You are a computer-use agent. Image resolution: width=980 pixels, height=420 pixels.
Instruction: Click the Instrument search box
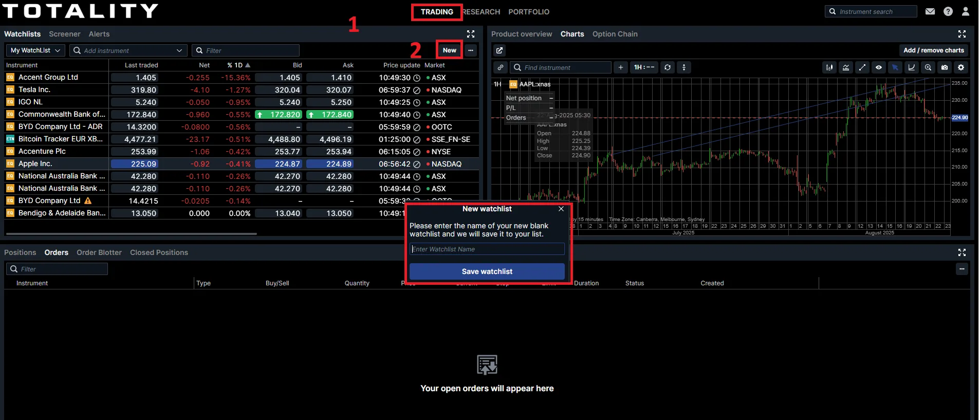click(x=871, y=11)
